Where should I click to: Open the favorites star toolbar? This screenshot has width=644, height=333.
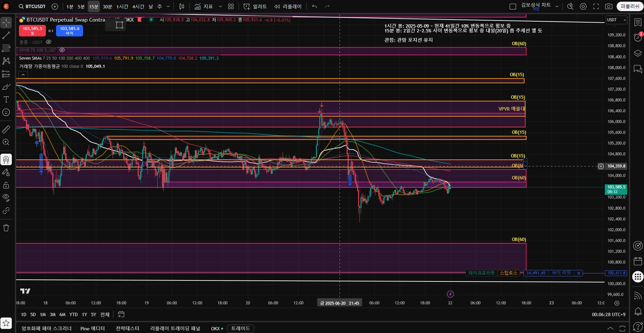coord(6,323)
